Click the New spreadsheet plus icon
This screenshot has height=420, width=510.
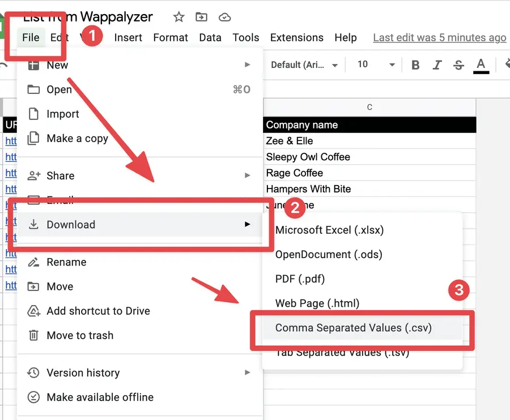[33, 65]
